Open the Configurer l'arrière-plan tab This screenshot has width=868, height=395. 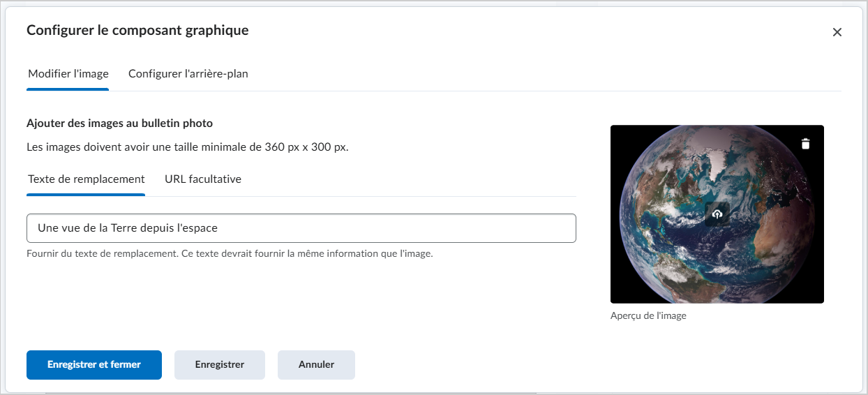pos(188,74)
